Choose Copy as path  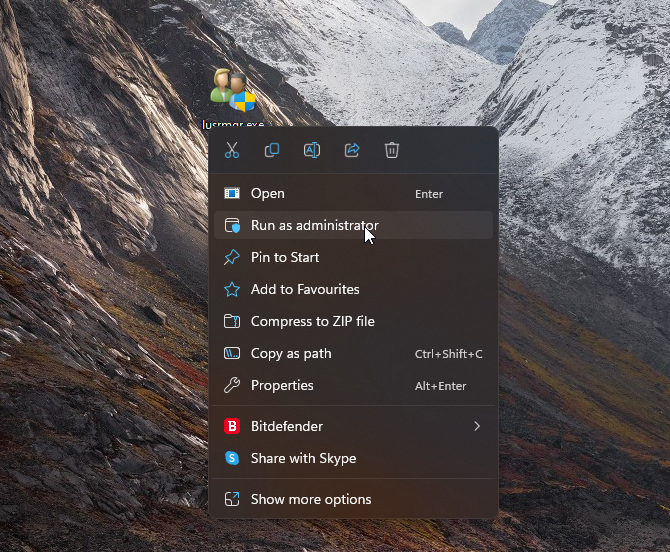click(291, 353)
